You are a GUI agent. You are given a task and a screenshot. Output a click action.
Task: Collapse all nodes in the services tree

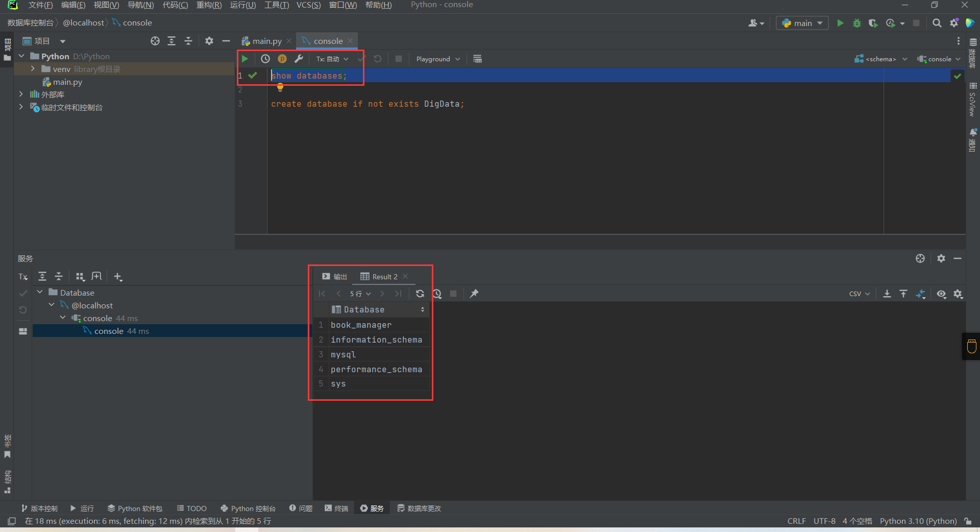[x=59, y=276]
